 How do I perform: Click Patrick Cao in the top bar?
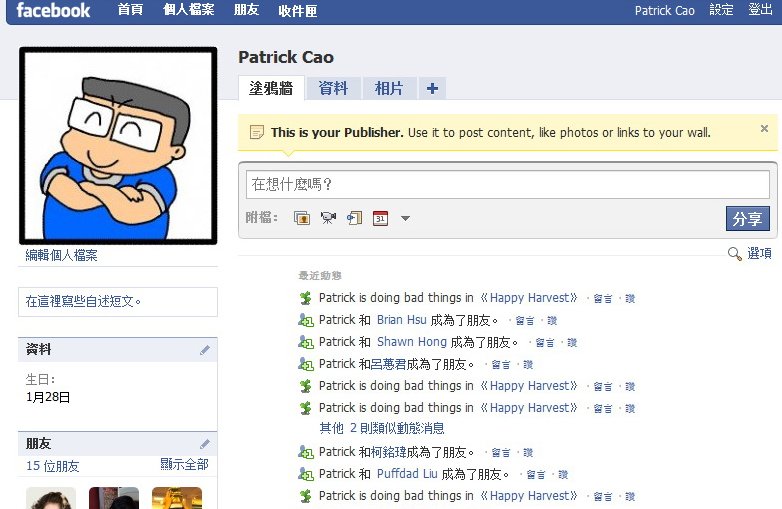coord(664,10)
